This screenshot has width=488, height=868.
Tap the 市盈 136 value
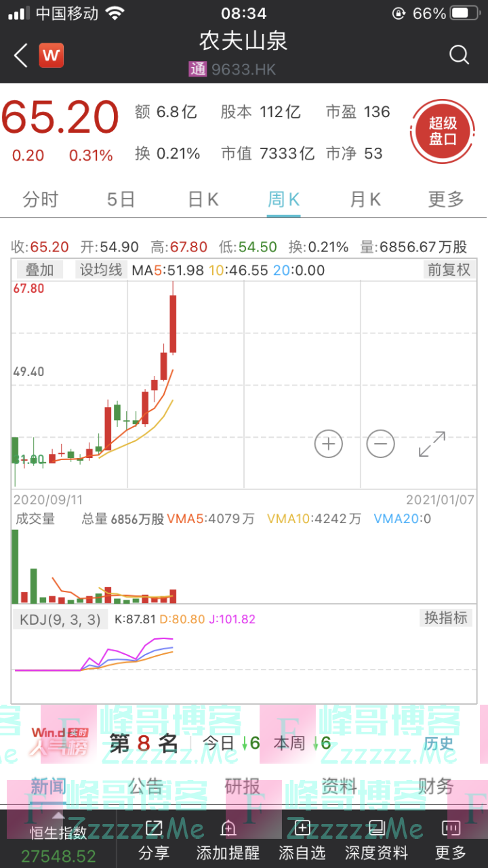point(358,112)
